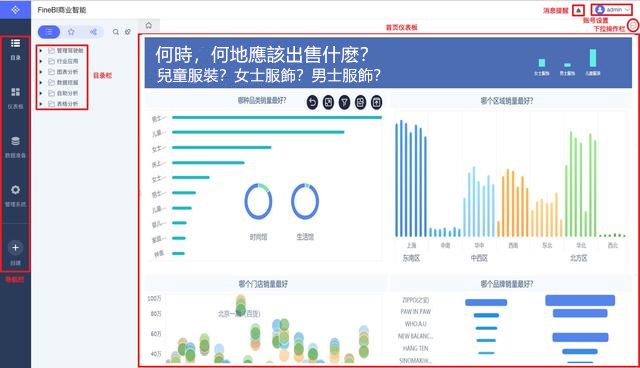Viewport: 640px width, 368px height.
Task: Select the 数据挖掘 folder label
Action: [67, 82]
